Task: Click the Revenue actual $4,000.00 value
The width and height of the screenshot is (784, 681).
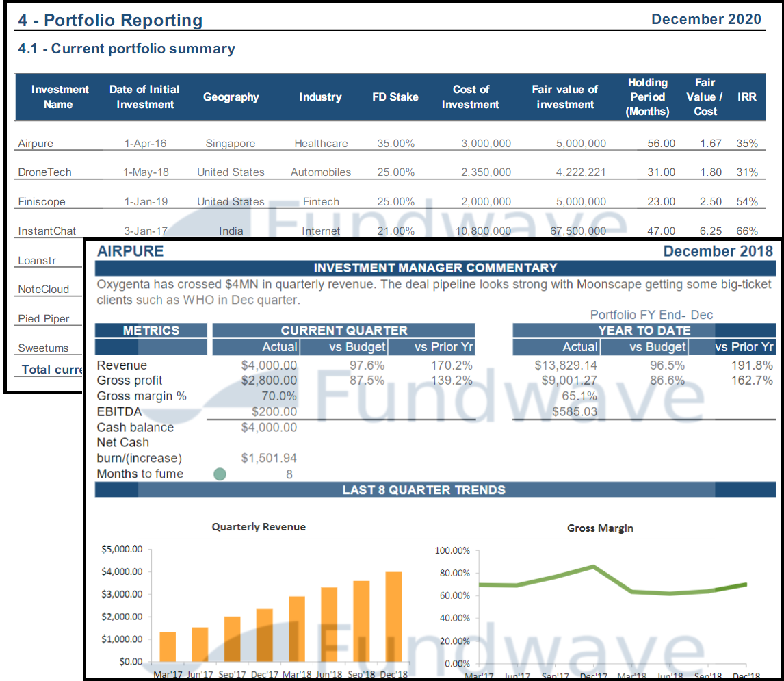Action: pos(269,365)
